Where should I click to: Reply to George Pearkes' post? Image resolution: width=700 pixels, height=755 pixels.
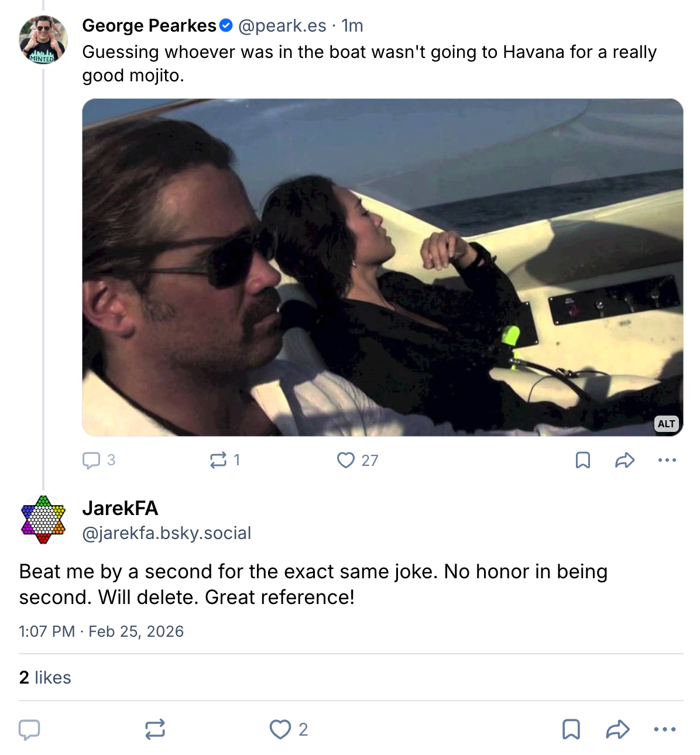pos(91,460)
